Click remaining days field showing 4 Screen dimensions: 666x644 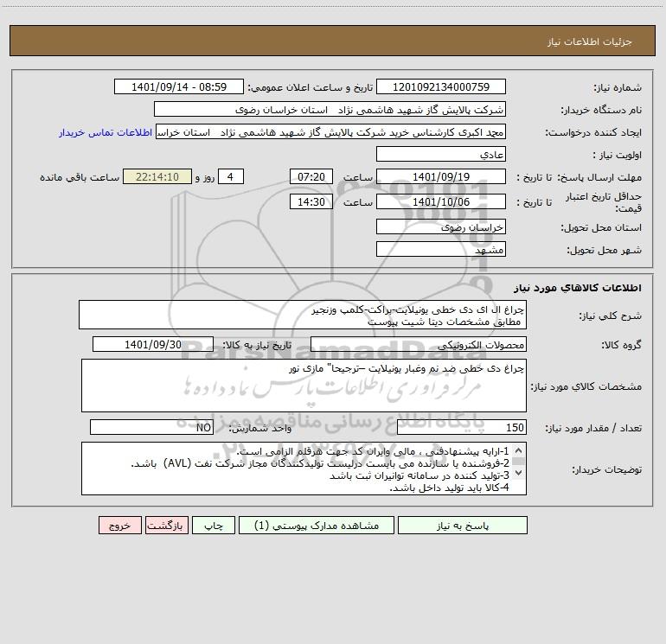click(x=231, y=176)
